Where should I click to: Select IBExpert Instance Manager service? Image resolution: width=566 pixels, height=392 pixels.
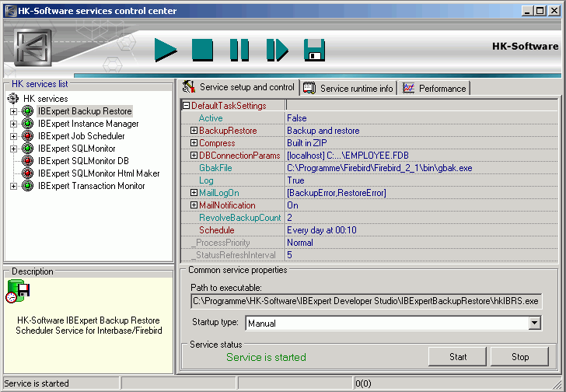point(88,124)
